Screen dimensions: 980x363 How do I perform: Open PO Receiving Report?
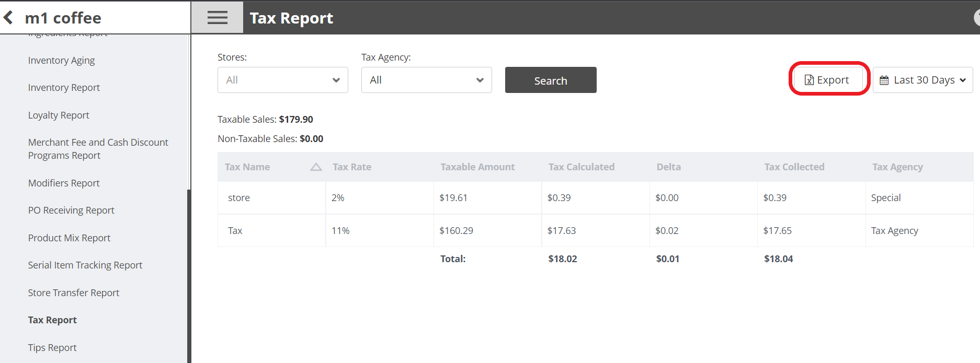click(71, 210)
